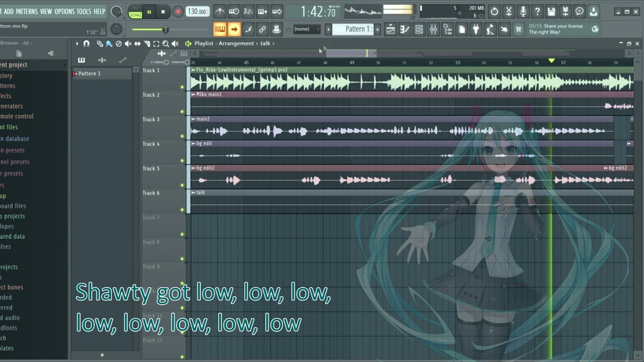Click the multilink to controllers knob icon
The width and height of the screenshot is (644, 362).
[277, 29]
